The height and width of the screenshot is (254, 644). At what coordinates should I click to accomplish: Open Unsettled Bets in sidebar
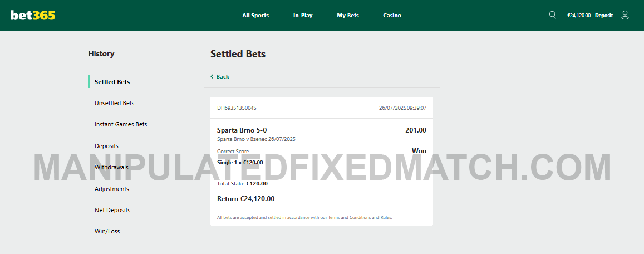(x=114, y=103)
